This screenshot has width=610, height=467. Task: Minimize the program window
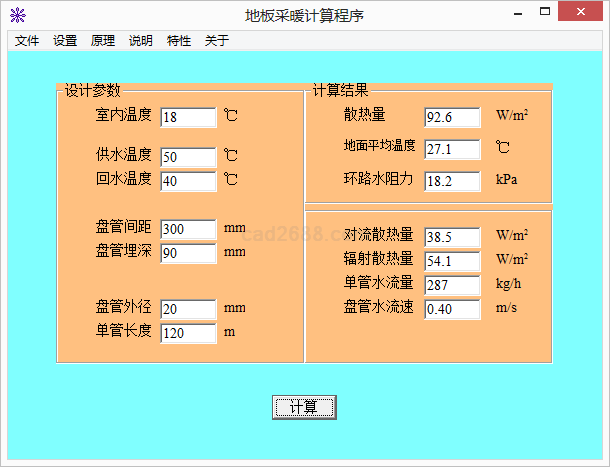tap(517, 14)
